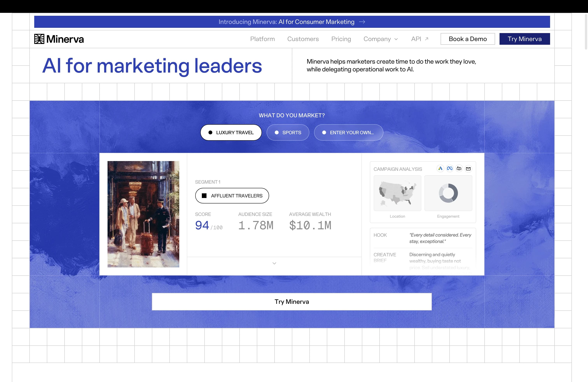Click the audience size value "1.78M"
This screenshot has width=588, height=382.
(256, 225)
